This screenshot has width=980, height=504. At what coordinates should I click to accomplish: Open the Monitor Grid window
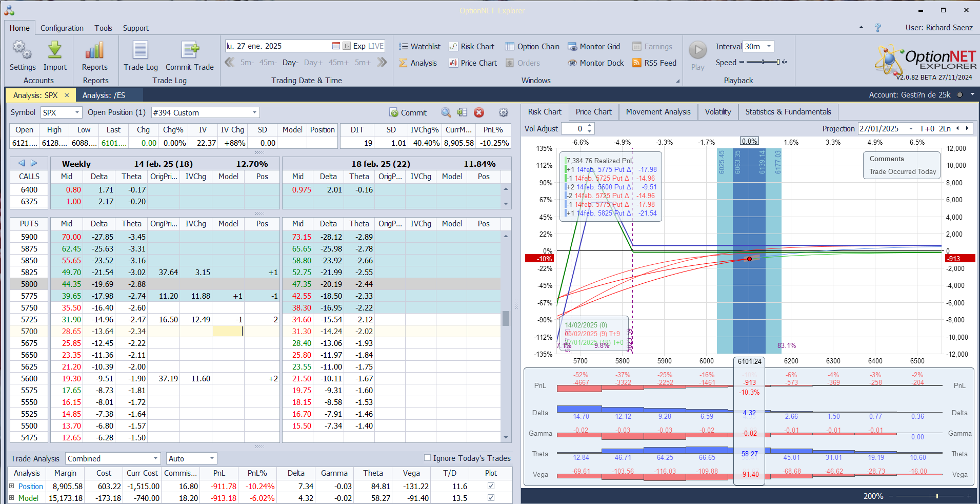point(594,47)
